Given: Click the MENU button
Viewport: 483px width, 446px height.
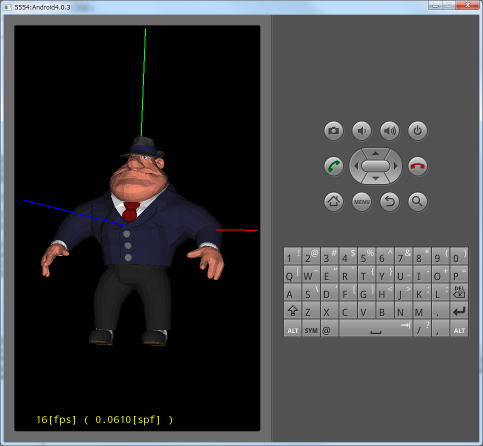Looking at the screenshot, I should 361,201.
